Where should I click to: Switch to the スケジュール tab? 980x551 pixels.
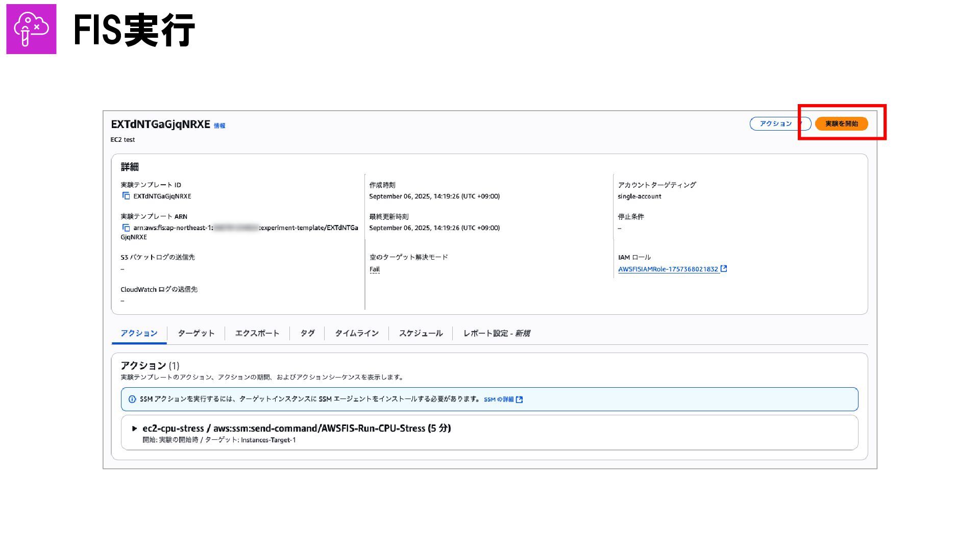tap(421, 333)
